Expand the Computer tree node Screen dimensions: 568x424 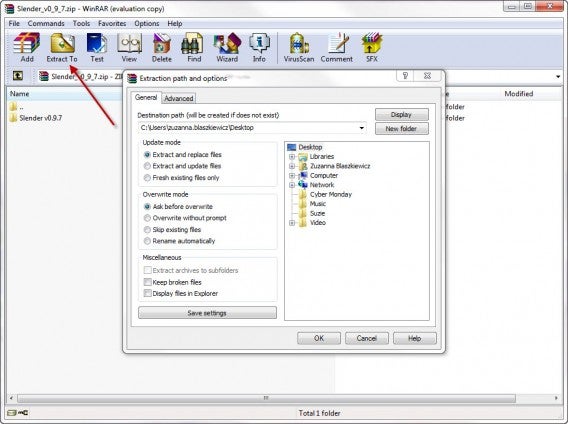click(x=292, y=176)
